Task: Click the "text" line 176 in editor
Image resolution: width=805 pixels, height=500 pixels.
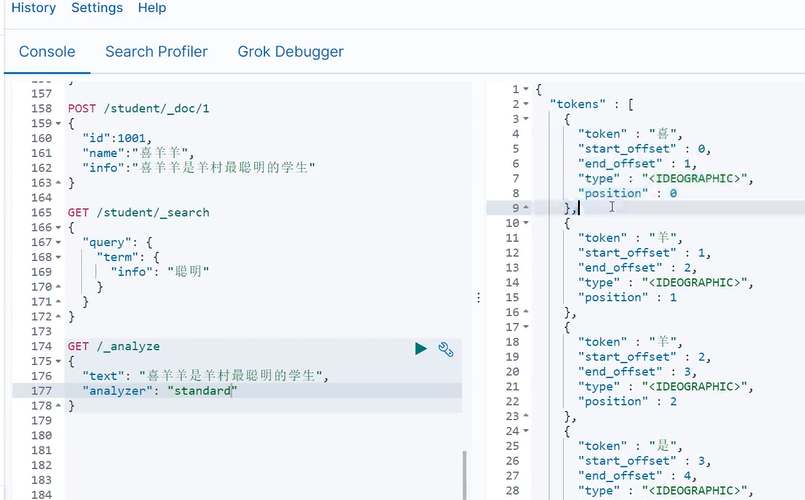Action: (205, 376)
